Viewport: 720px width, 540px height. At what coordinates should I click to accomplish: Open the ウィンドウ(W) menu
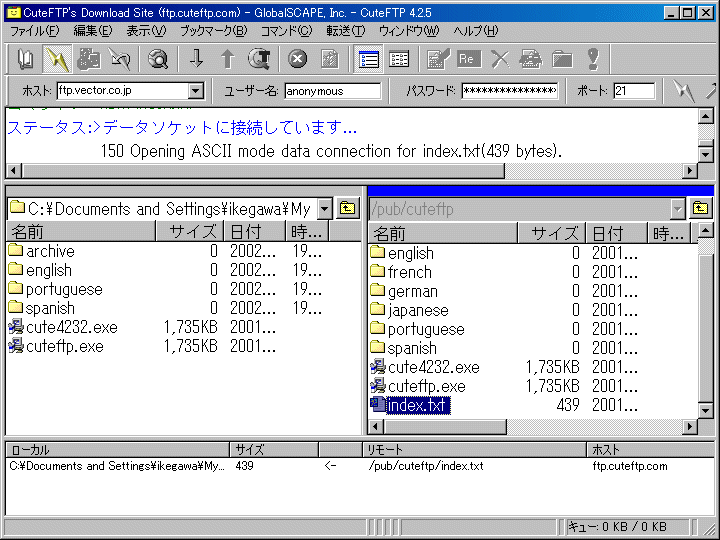click(x=409, y=31)
